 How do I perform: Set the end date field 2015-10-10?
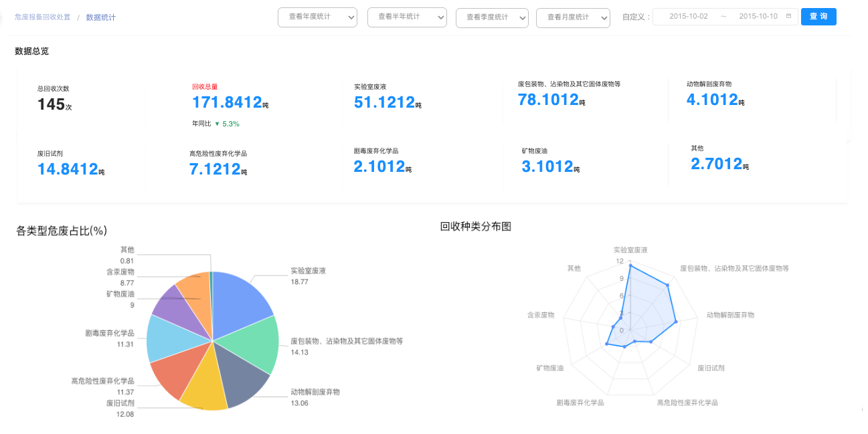point(758,16)
